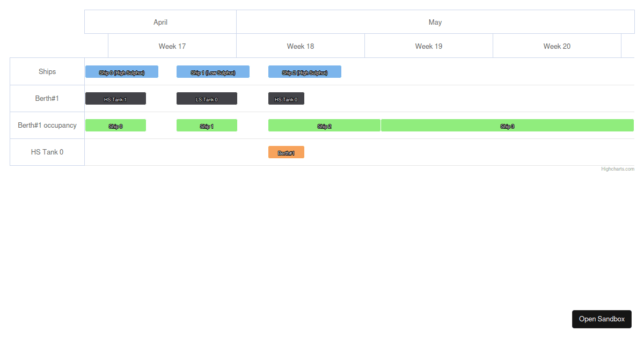The height and width of the screenshot is (338, 644).
Task: Open the Highcharts.com credit link
Action: (618, 168)
